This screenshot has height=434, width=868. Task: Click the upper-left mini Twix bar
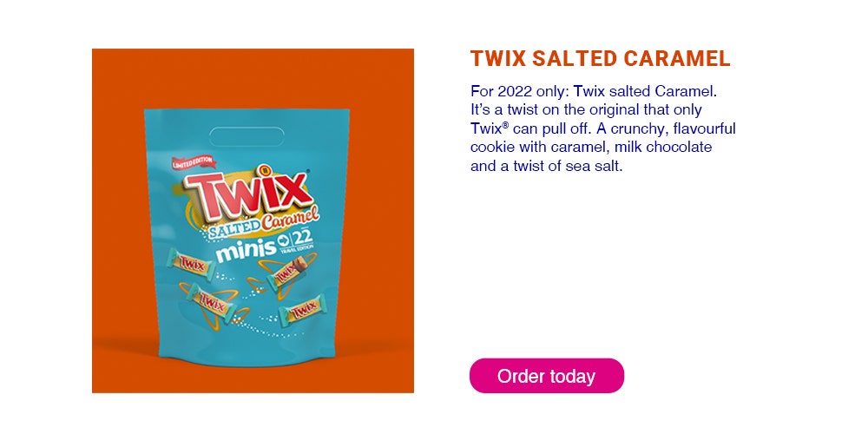pos(192,264)
